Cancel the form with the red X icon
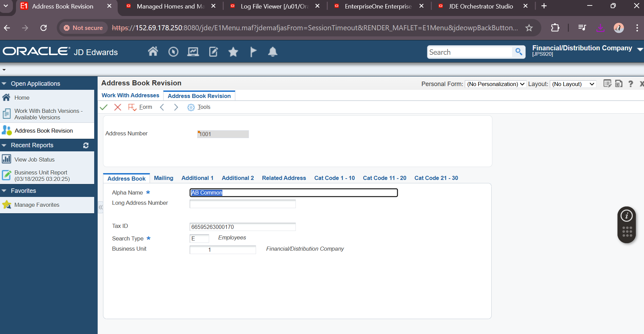 118,107
